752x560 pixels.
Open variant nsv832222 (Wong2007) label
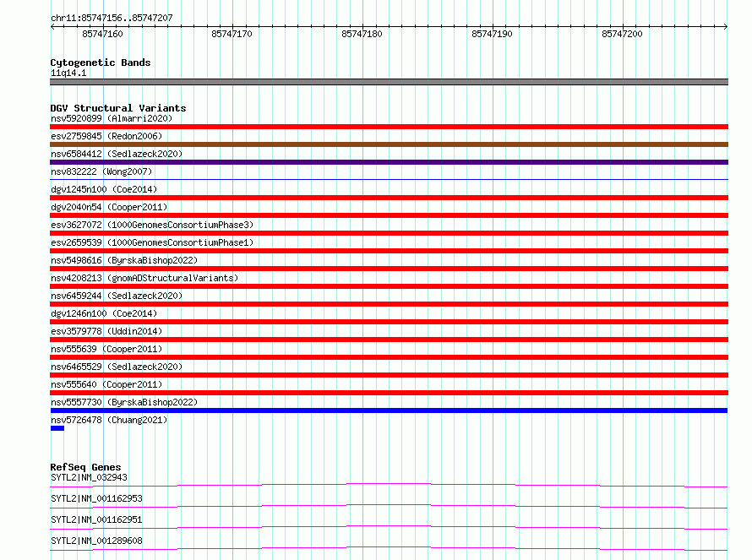(101, 171)
